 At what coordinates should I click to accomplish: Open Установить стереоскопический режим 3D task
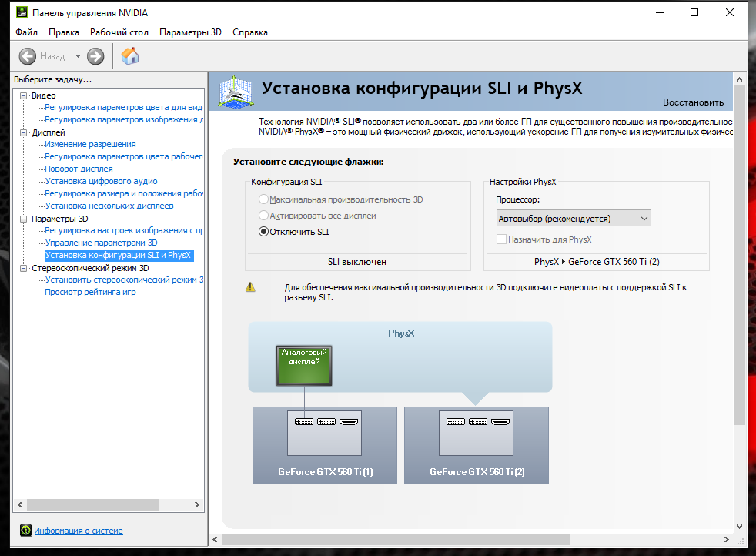124,280
